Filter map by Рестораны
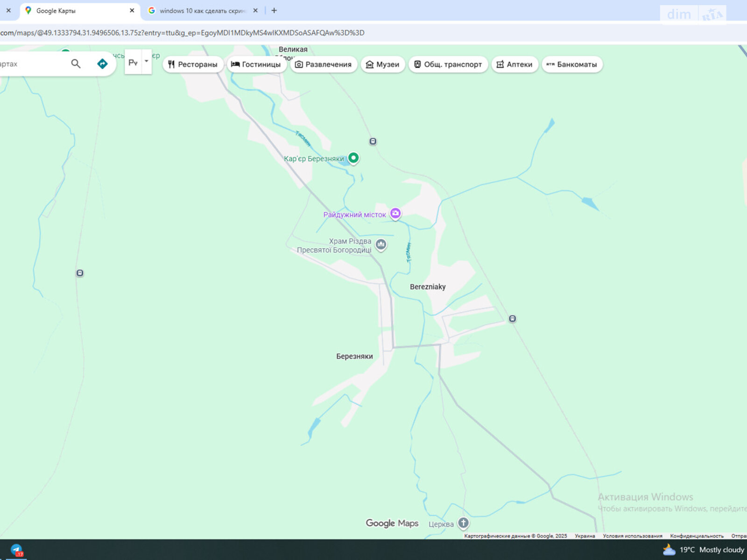Screen dimensions: 747x560 pyautogui.click(x=193, y=64)
